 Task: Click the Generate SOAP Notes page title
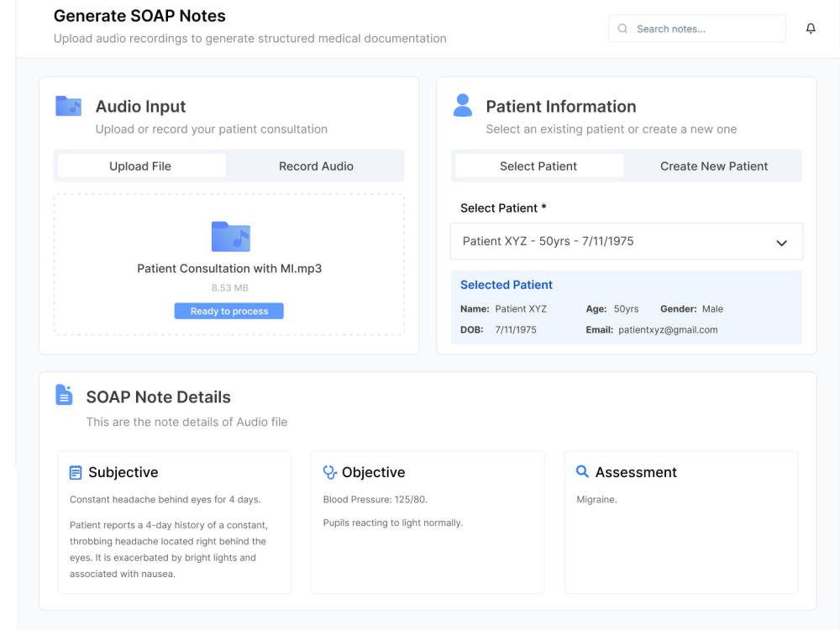click(139, 15)
